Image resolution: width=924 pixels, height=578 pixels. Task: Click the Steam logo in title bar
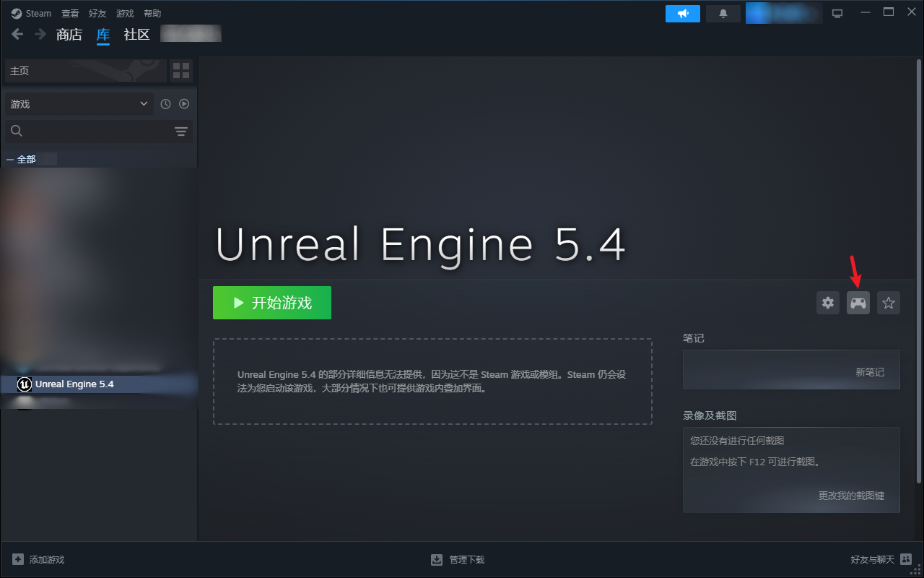click(17, 13)
